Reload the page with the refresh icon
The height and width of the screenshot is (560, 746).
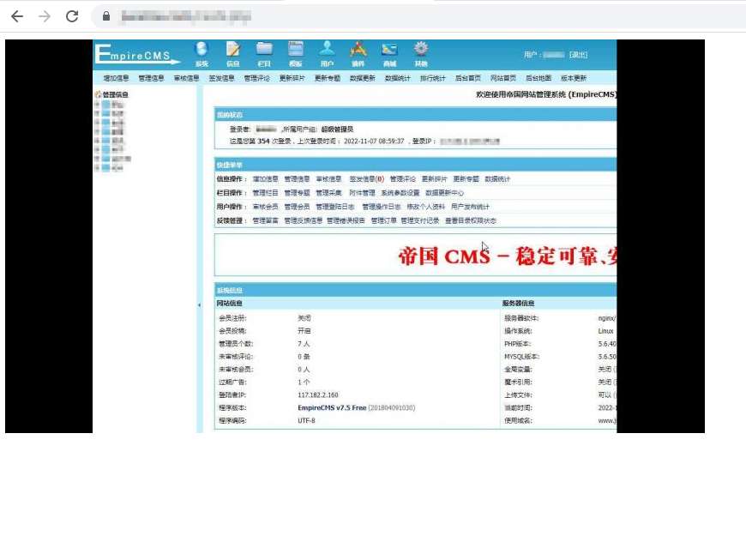tap(72, 16)
